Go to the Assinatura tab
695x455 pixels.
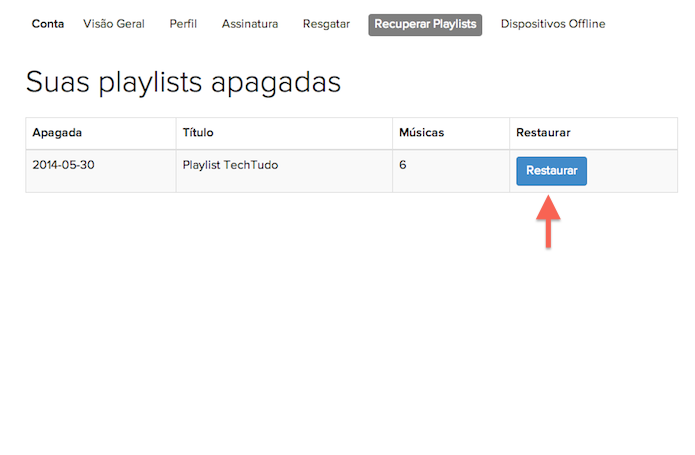click(250, 24)
